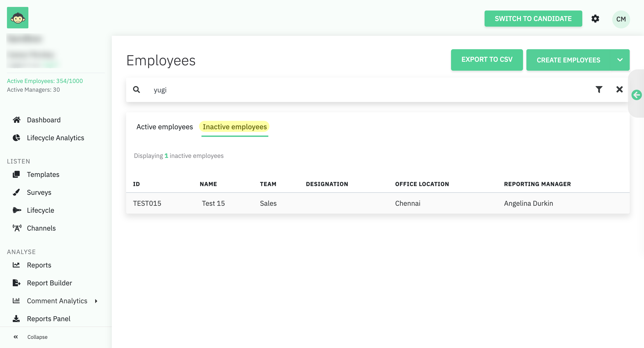Click the search magnifier icon
The image size is (644, 348).
click(136, 89)
